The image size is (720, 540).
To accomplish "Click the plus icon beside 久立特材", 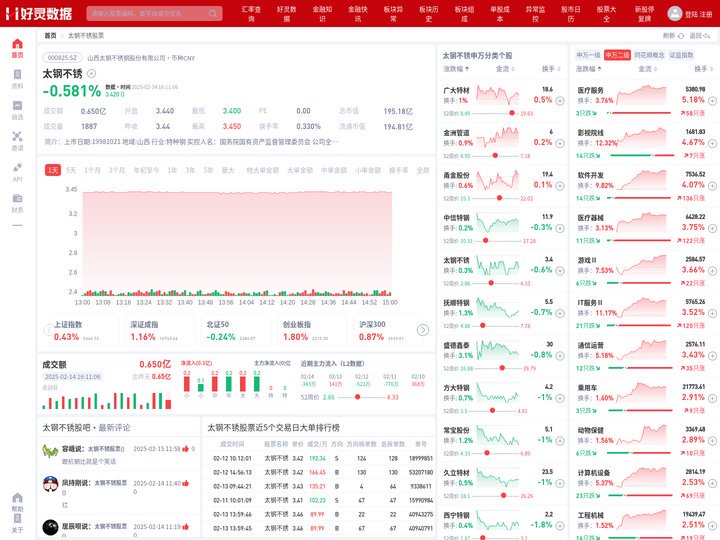I will pyautogui.click(x=560, y=483).
